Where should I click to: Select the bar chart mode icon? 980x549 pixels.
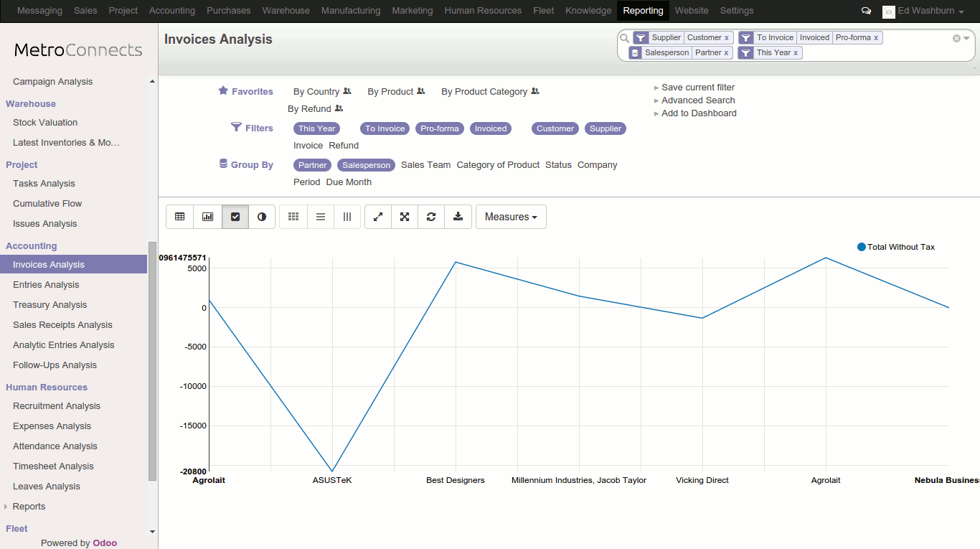pos(207,217)
